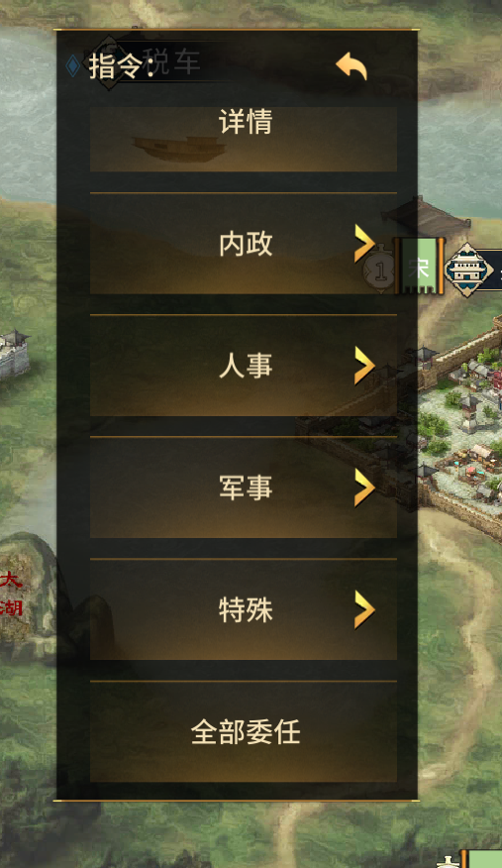
Task: Open the 内政 command menu
Action: pyautogui.click(x=244, y=244)
